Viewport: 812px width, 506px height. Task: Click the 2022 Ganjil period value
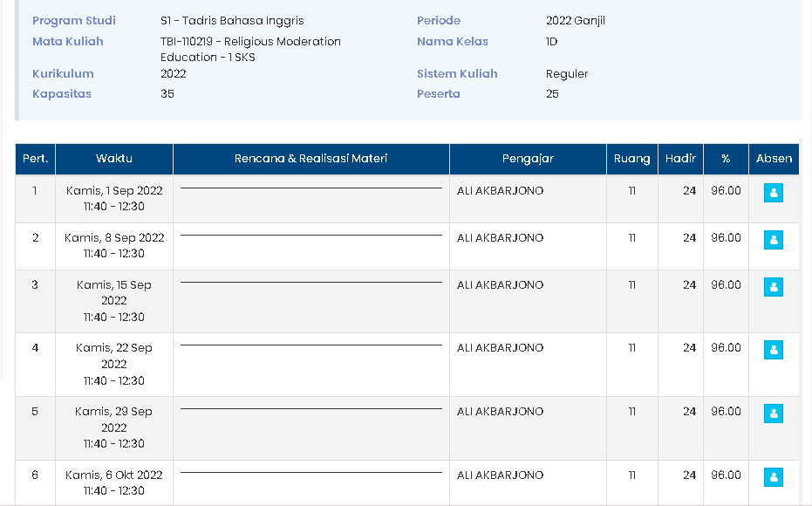tap(575, 21)
